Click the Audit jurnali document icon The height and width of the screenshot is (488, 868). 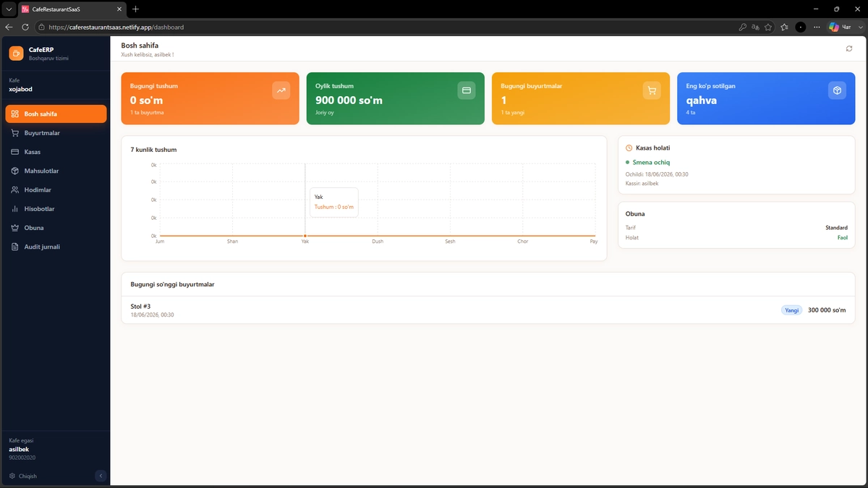coord(15,247)
